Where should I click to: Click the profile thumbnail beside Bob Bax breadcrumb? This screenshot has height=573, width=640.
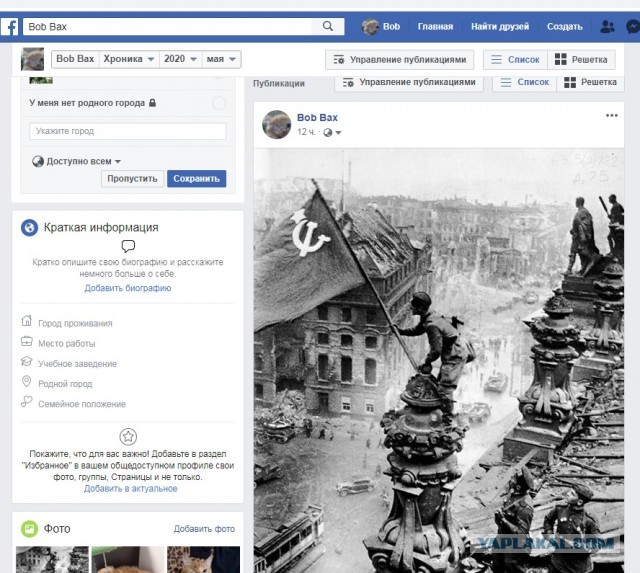point(32,59)
